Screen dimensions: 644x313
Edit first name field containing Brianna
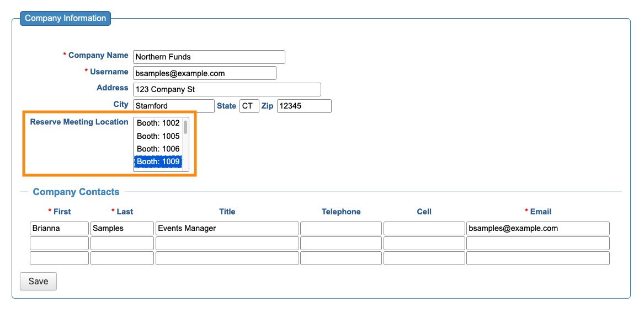59,228
